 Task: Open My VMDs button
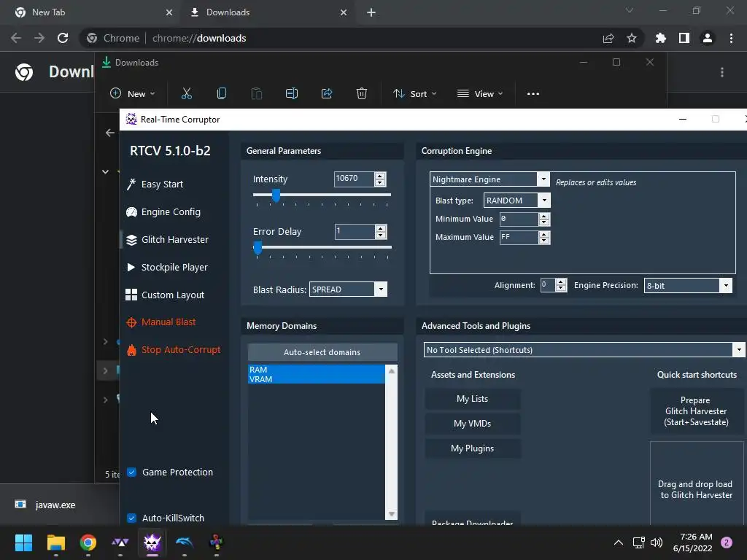(473, 424)
